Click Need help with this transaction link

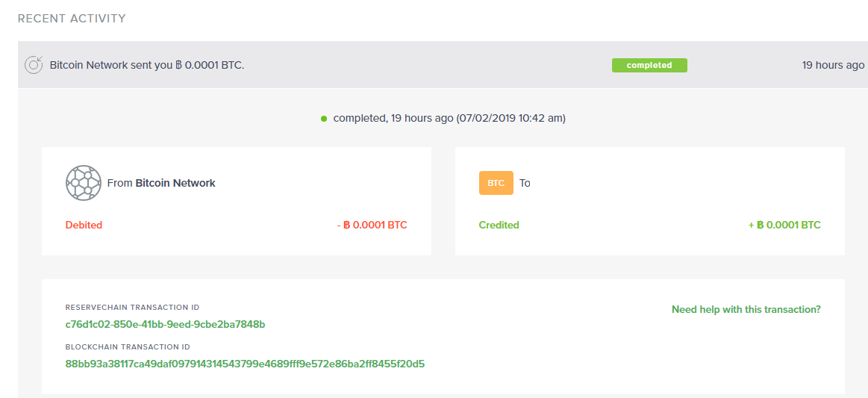746,309
